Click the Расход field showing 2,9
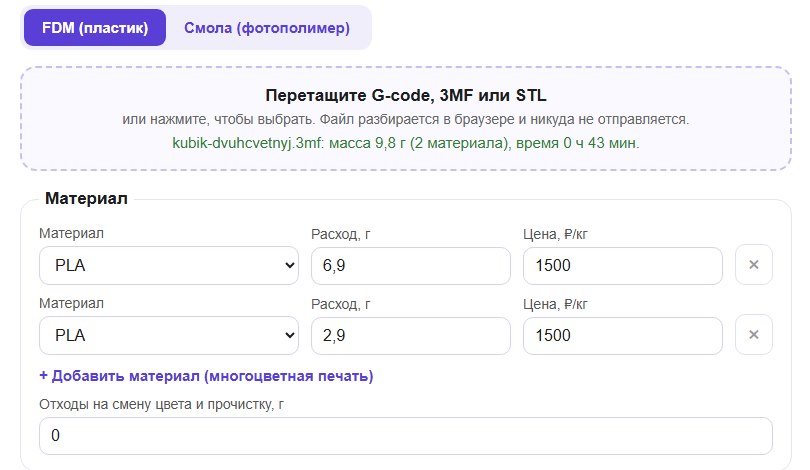The height and width of the screenshot is (470, 810). [x=411, y=336]
